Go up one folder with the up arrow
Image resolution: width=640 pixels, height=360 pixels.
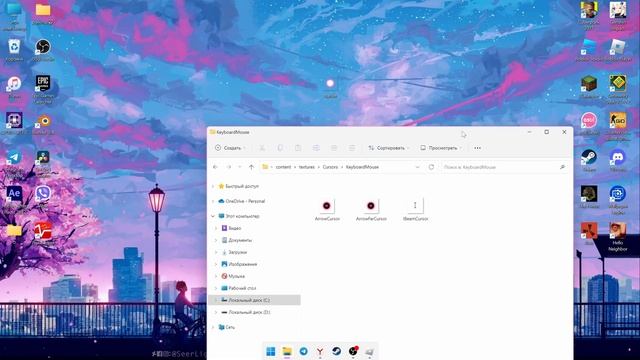[251, 167]
